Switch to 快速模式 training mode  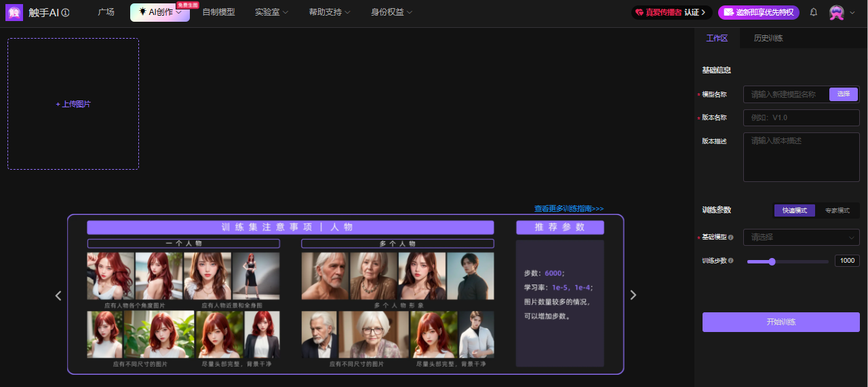click(x=794, y=210)
